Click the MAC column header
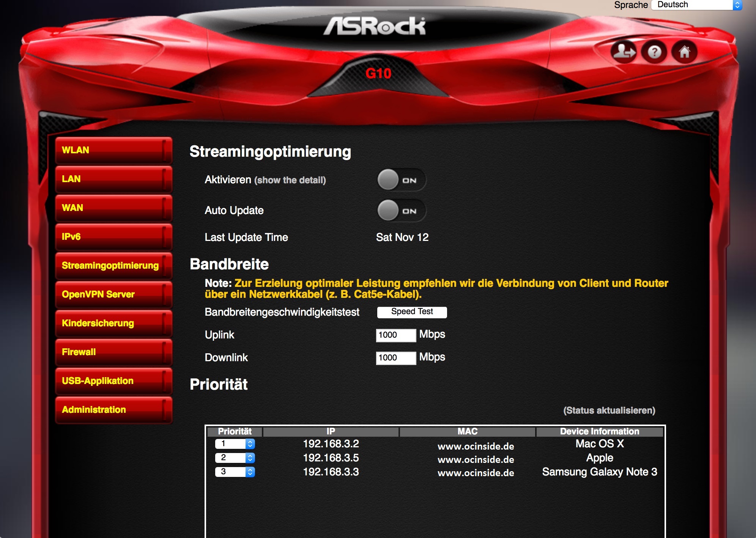This screenshot has width=756, height=538. 467,431
